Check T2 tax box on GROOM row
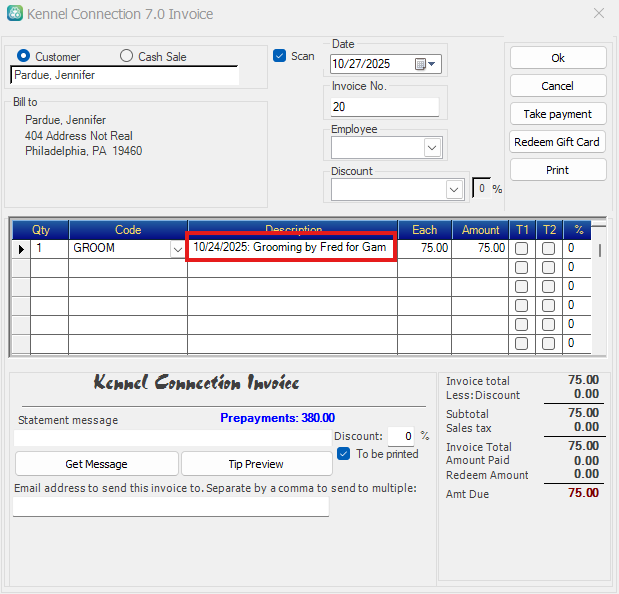Viewport: 619px width, 594px height. [x=548, y=249]
